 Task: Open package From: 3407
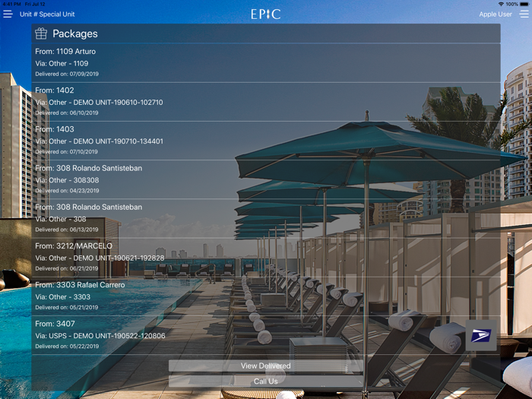pyautogui.click(x=266, y=336)
